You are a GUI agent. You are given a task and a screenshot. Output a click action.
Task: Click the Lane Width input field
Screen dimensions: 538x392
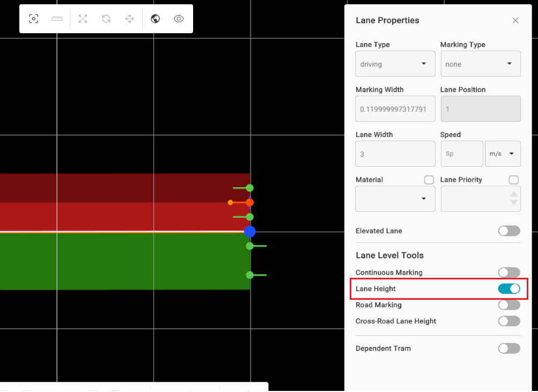[395, 154]
